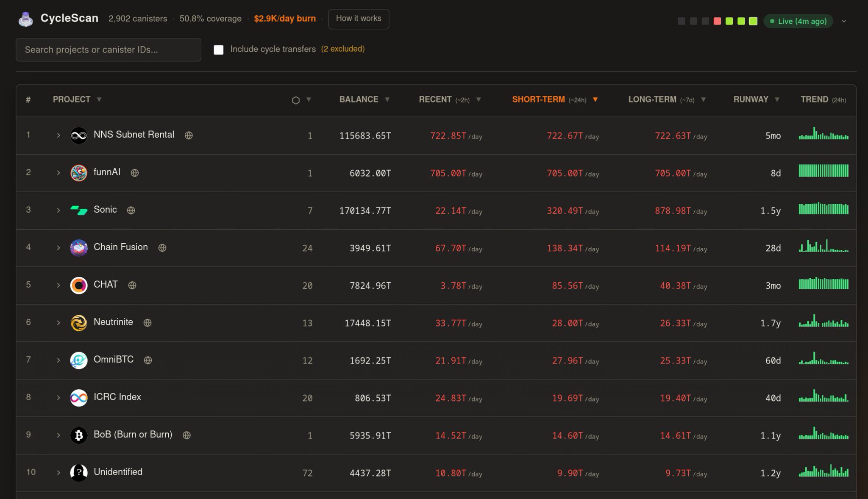The image size is (868, 499).
Task: Sort by Short-term burn column header
Action: coord(538,100)
